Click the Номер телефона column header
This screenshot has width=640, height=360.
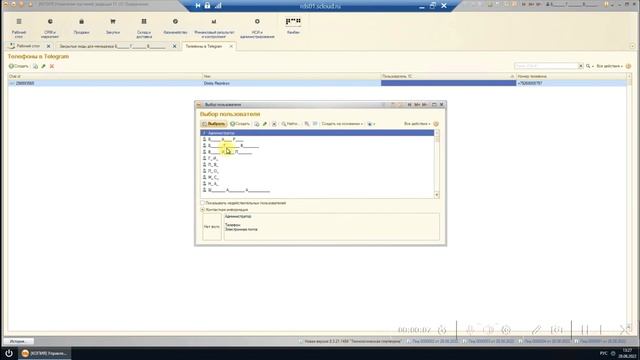[571, 76]
